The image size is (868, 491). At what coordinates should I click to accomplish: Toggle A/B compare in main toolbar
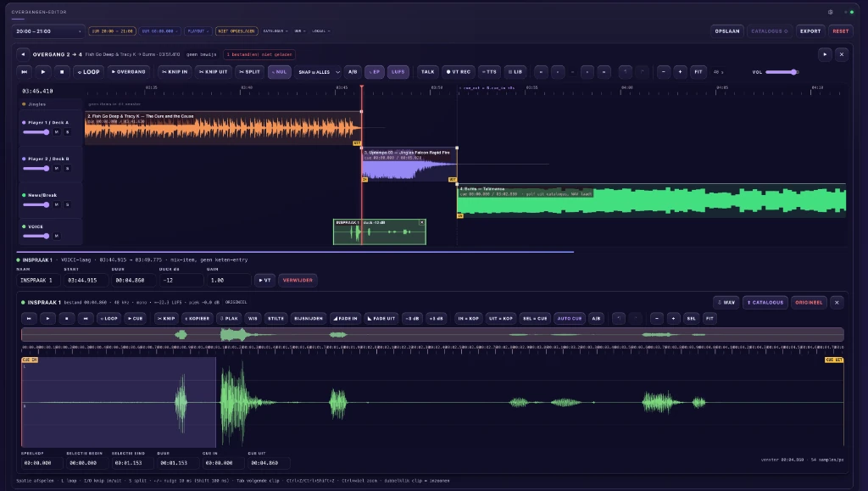[x=353, y=72]
